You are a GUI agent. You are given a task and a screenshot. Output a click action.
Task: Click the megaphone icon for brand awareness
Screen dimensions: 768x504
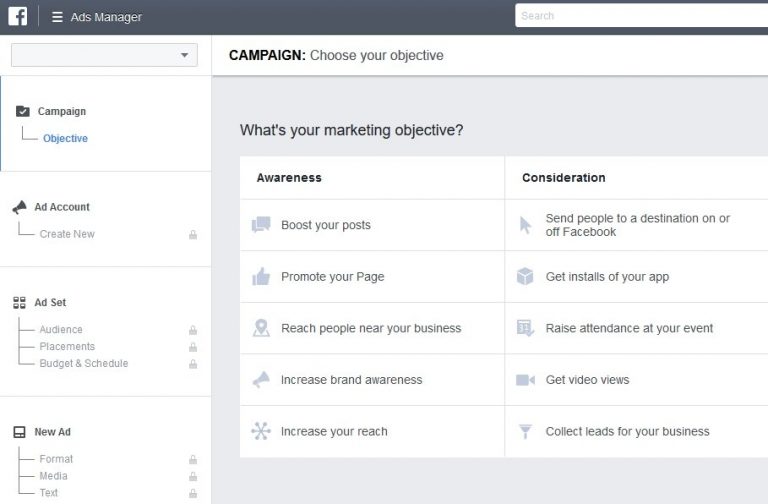tap(261, 380)
